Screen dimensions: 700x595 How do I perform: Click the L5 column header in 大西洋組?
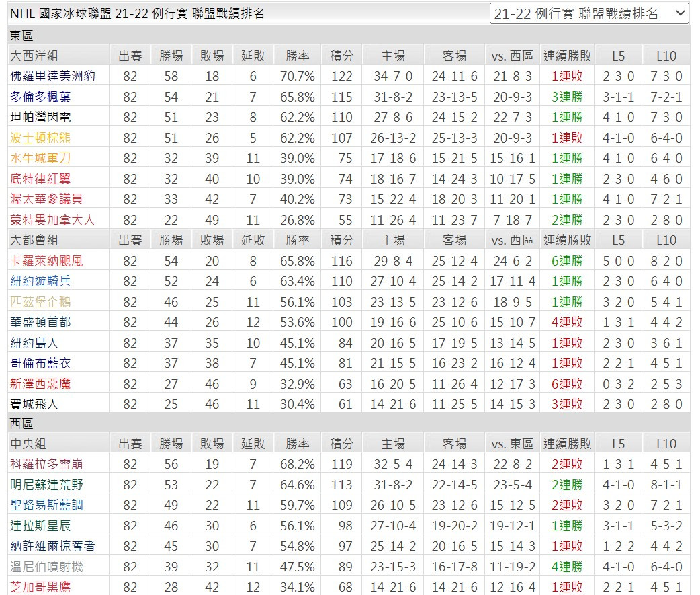(618, 56)
